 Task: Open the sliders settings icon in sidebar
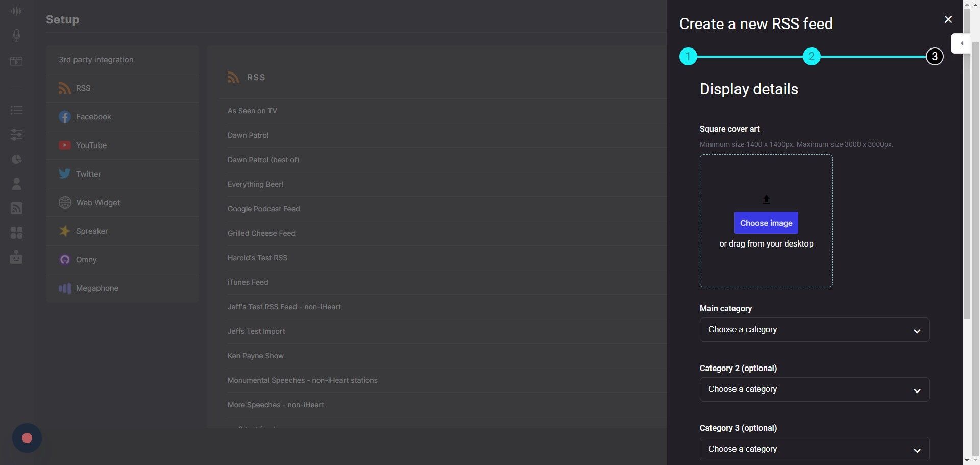click(x=16, y=135)
